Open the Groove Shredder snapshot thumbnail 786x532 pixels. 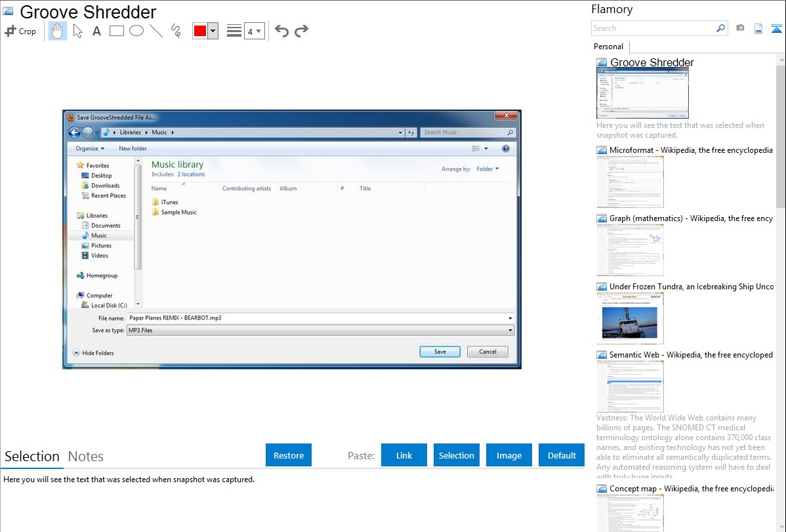pyautogui.click(x=642, y=93)
